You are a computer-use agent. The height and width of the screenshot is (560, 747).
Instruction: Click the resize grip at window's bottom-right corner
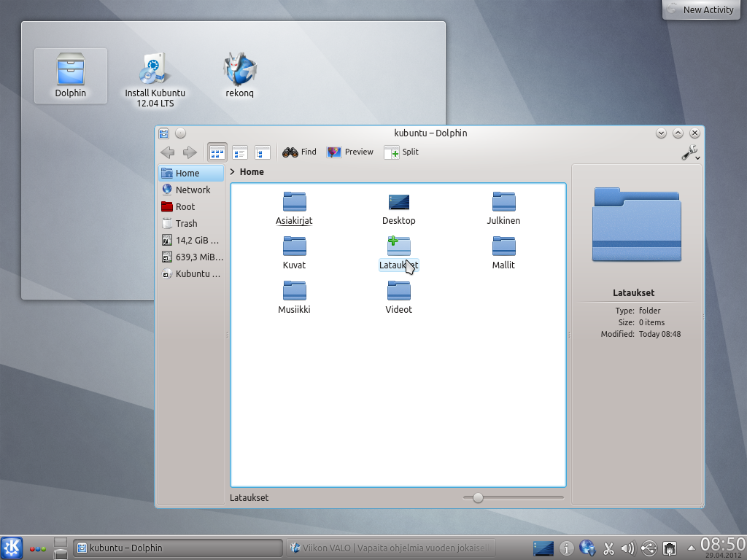(701, 505)
